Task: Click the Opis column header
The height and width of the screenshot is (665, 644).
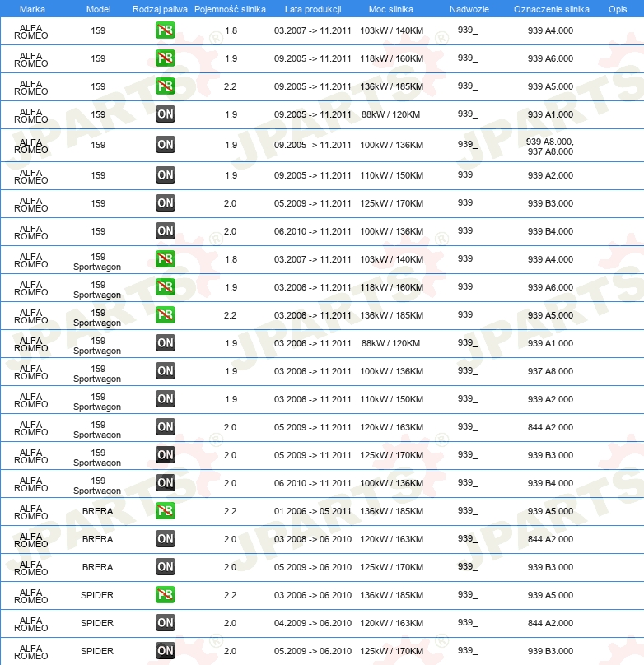Action: pyautogui.click(x=618, y=9)
